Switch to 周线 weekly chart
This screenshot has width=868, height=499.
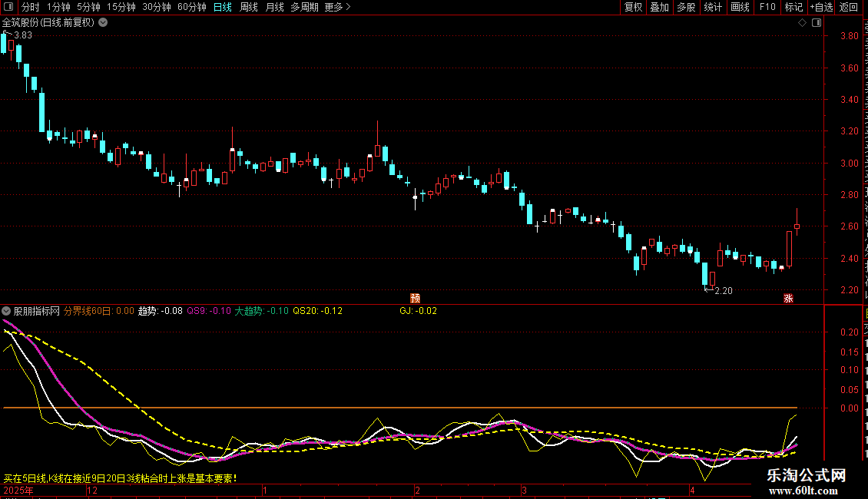(249, 7)
